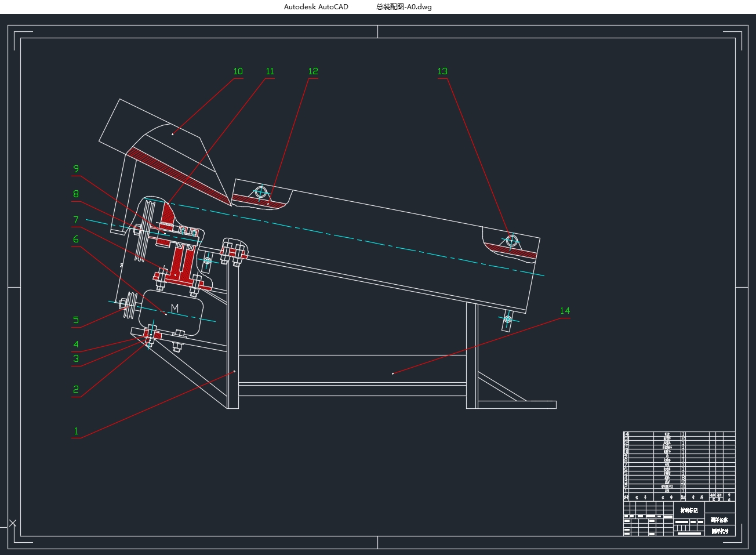Select the number 5 balloon
This screenshot has height=555, width=756.
pos(76,320)
